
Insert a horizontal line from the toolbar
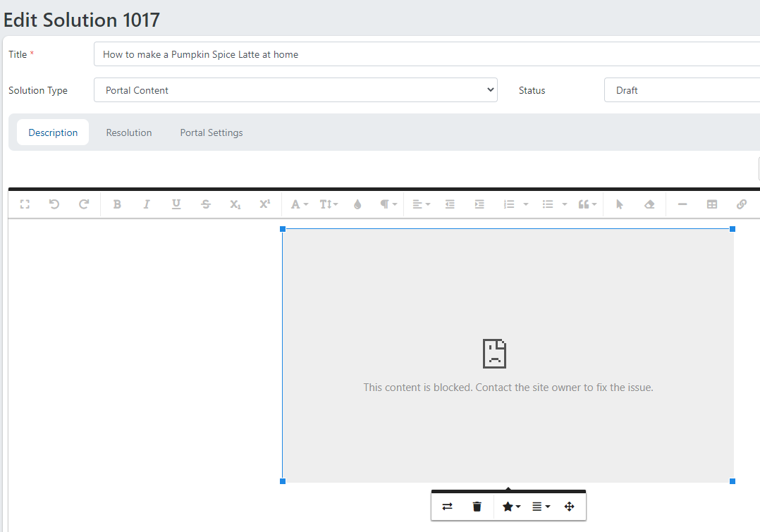(x=682, y=204)
